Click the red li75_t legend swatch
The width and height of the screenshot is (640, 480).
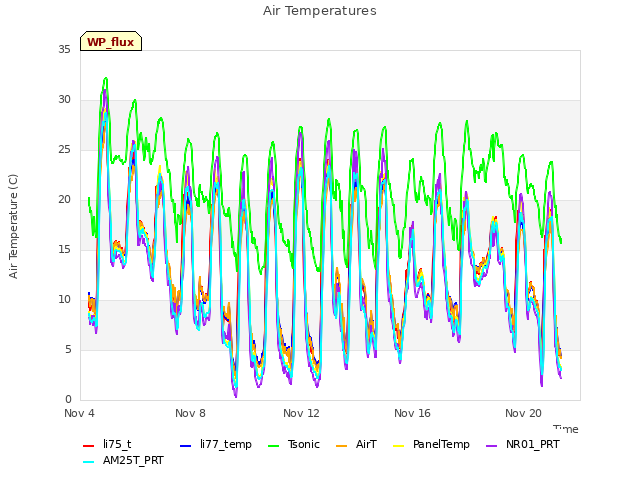[x=89, y=446]
